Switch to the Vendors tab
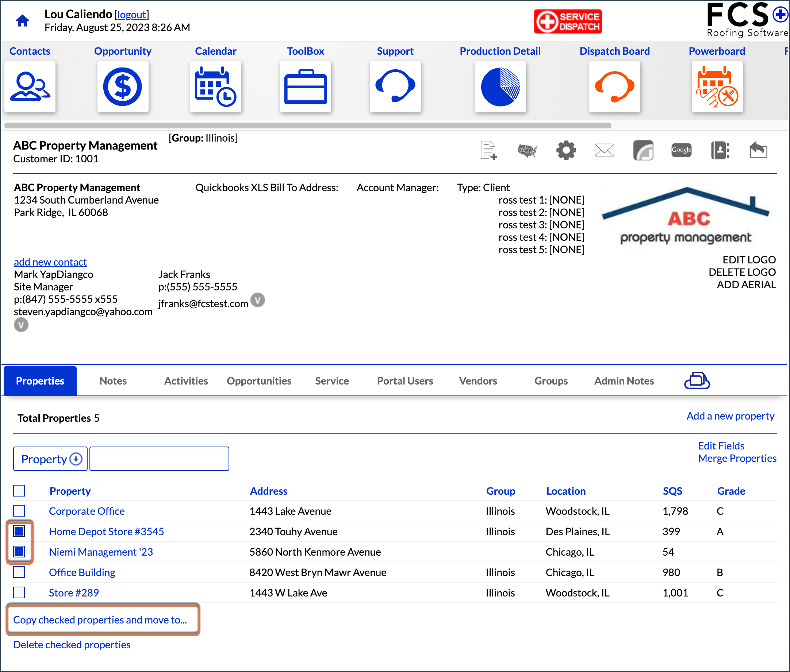 [478, 381]
